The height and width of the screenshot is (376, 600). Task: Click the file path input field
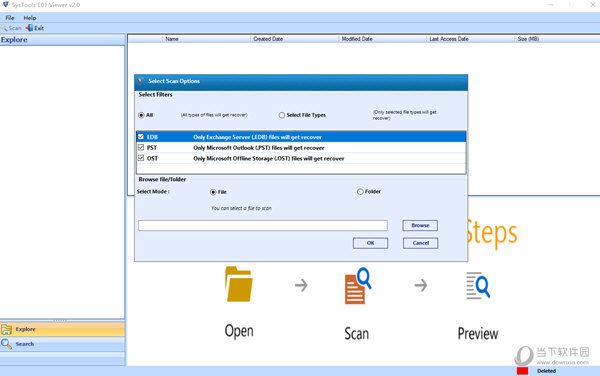263,225
